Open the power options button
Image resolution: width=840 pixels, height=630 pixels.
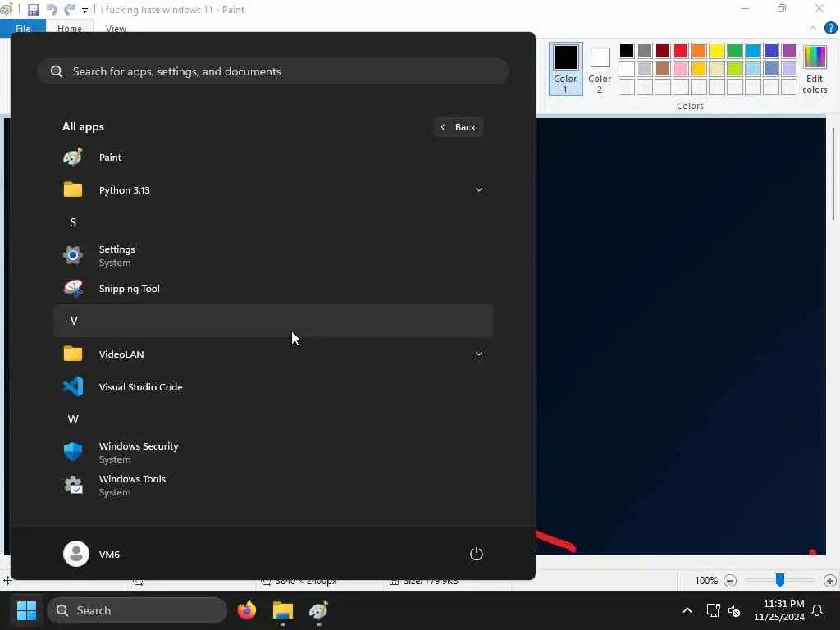click(x=477, y=554)
